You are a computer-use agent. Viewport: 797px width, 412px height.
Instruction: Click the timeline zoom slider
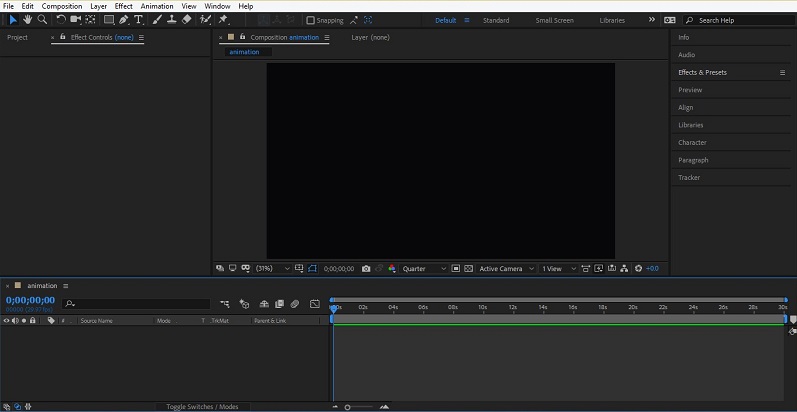348,407
